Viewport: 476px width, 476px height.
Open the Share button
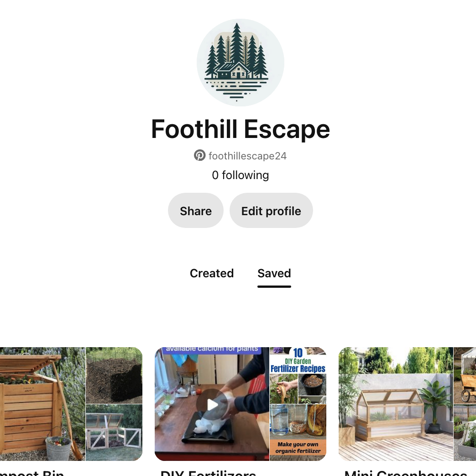196,211
